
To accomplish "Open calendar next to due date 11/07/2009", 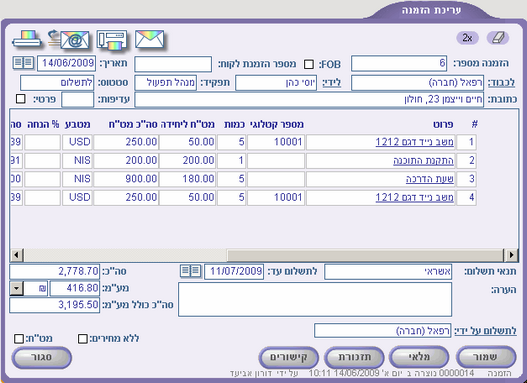I will coord(191,271).
